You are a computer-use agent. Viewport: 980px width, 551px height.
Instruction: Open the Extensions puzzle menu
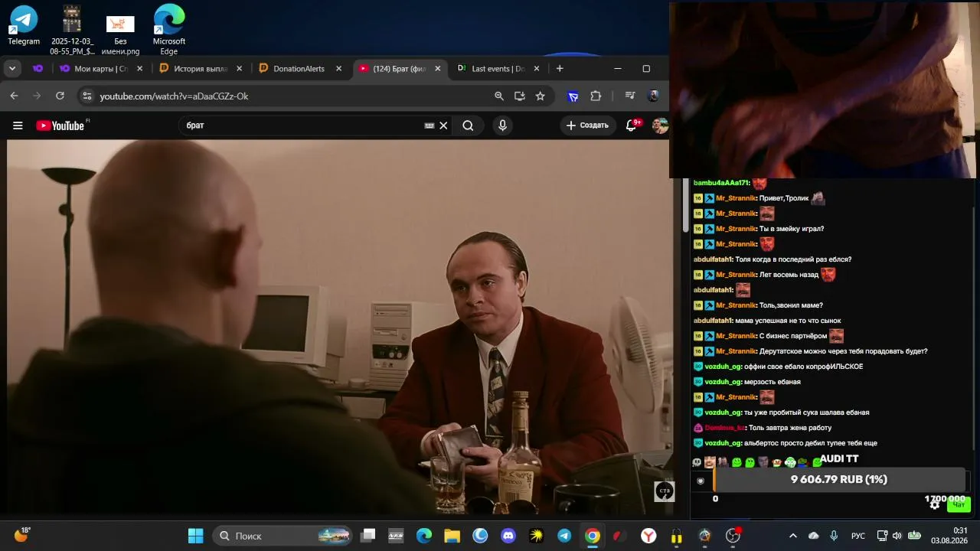point(596,96)
